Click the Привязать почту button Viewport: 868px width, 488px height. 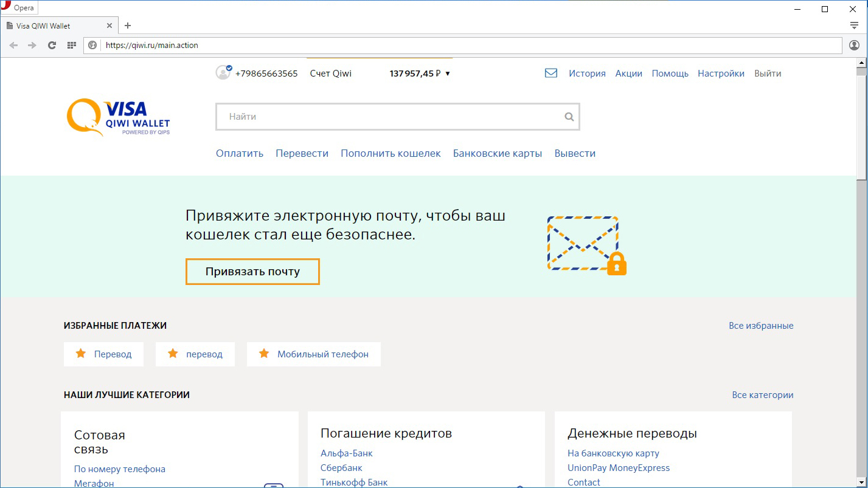(252, 271)
